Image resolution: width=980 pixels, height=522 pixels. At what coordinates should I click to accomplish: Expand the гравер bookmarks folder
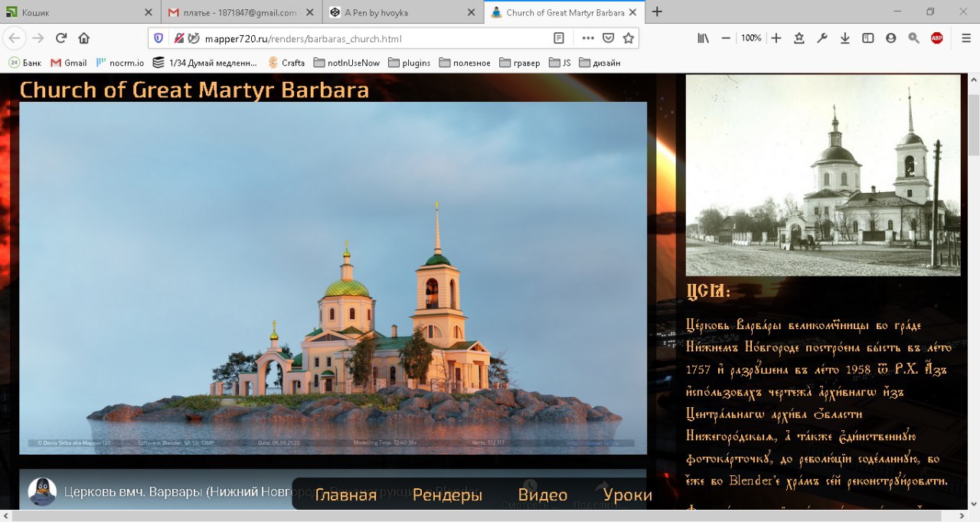[x=520, y=63]
